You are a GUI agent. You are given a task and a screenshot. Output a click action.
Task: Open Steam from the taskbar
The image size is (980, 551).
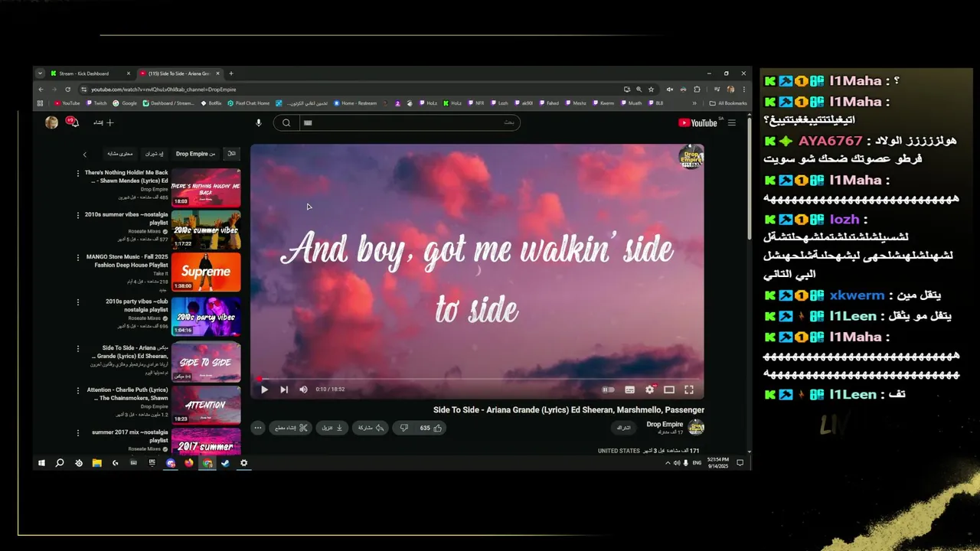coord(225,463)
